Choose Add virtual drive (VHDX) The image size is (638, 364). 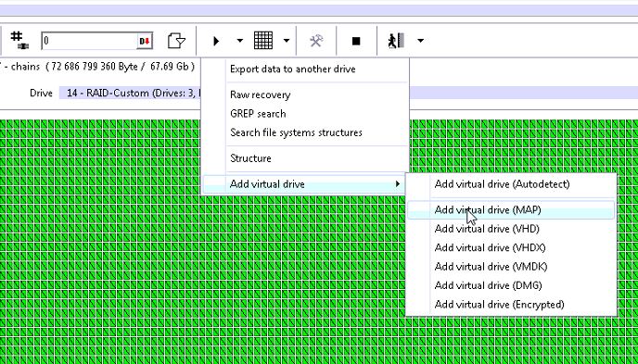tap(511, 247)
